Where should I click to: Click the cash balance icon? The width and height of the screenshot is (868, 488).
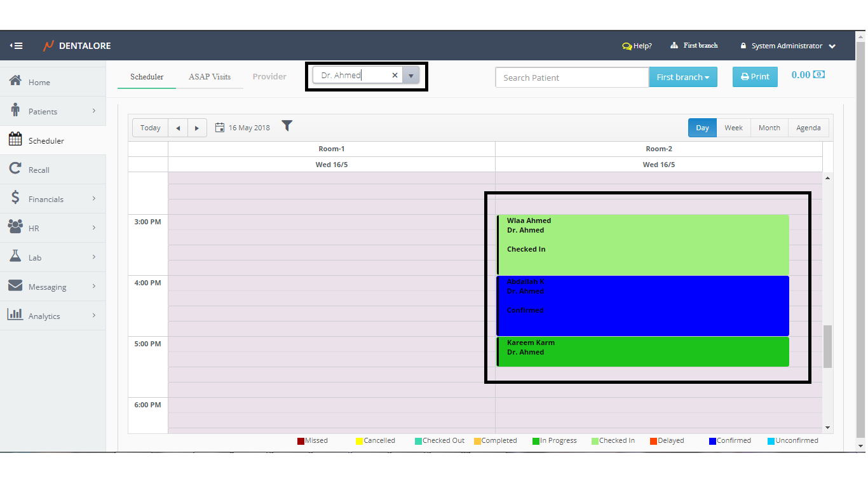(819, 75)
